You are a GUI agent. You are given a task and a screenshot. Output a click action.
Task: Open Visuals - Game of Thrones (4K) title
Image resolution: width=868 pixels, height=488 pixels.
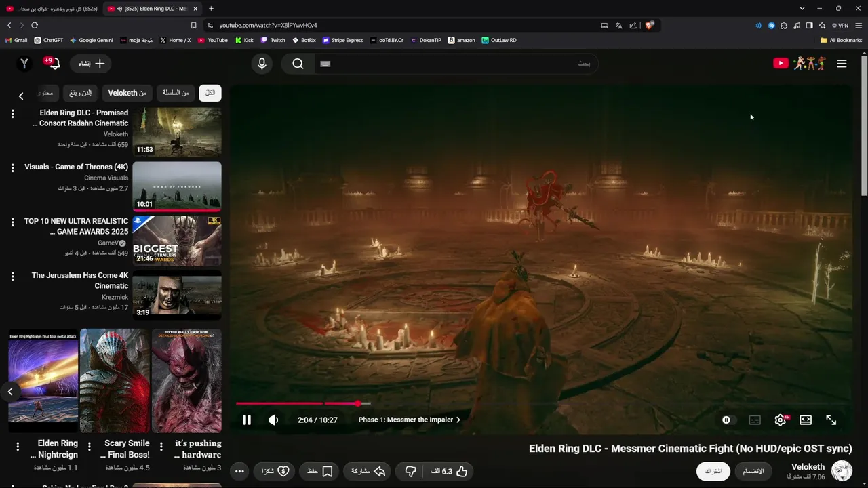click(77, 167)
